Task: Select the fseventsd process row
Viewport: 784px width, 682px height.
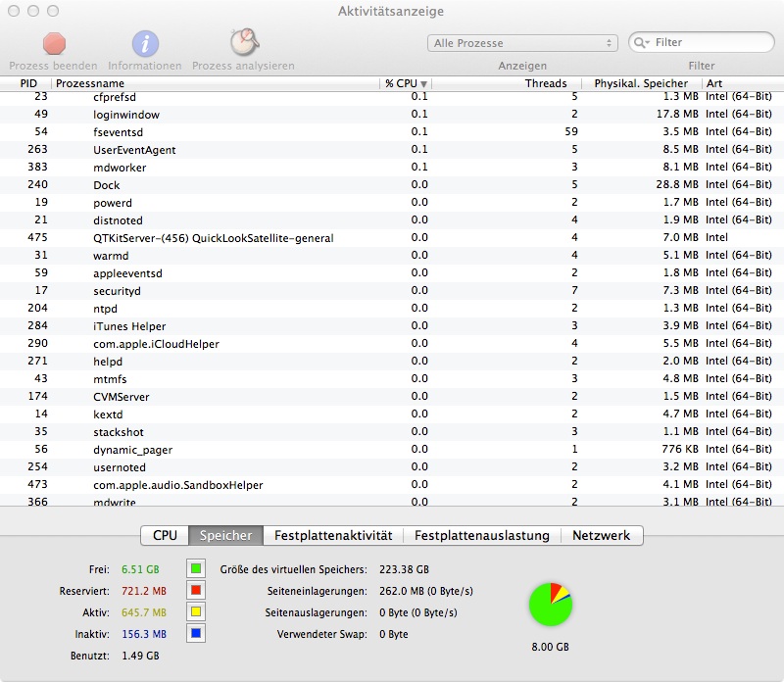Action: tap(392, 132)
